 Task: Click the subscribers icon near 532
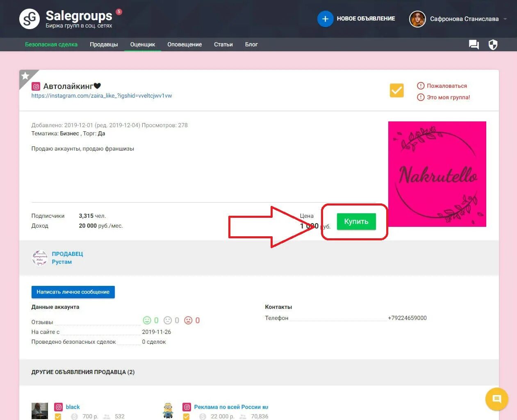[x=107, y=417]
